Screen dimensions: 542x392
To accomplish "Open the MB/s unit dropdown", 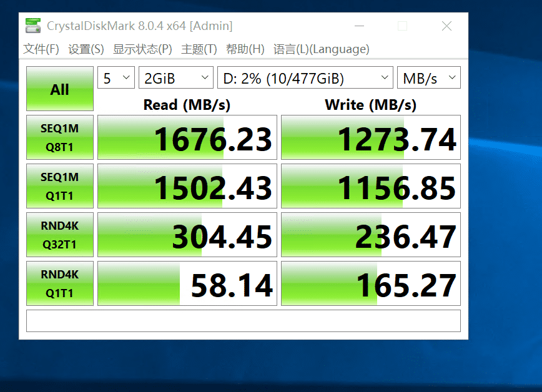I will click(x=428, y=78).
